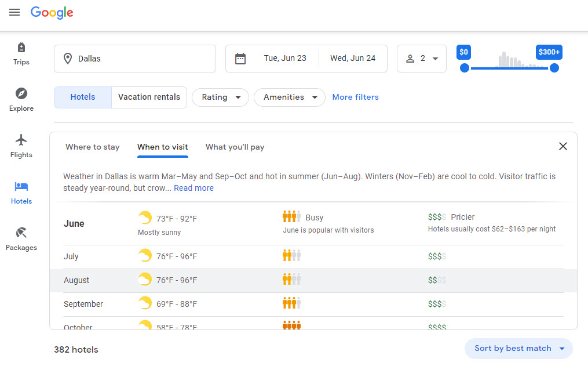Switch to the Where to stay tab
Image resolution: width=588 pixels, height=366 pixels.
(x=93, y=147)
